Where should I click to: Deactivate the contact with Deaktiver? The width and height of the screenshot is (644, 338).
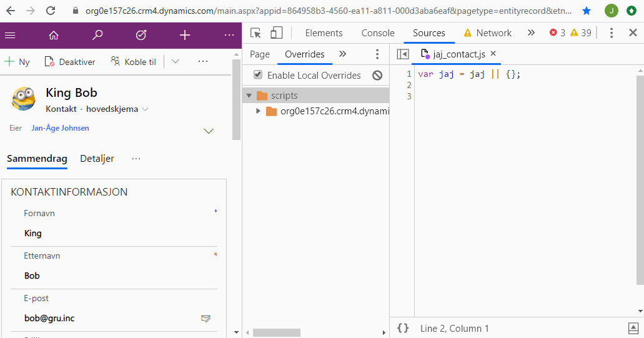(70, 62)
